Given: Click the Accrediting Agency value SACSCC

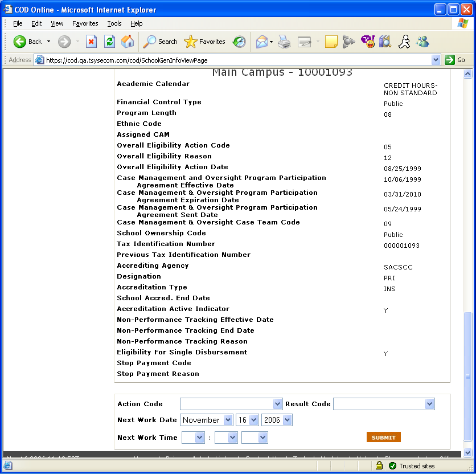Looking at the screenshot, I should pyautogui.click(x=398, y=267).
